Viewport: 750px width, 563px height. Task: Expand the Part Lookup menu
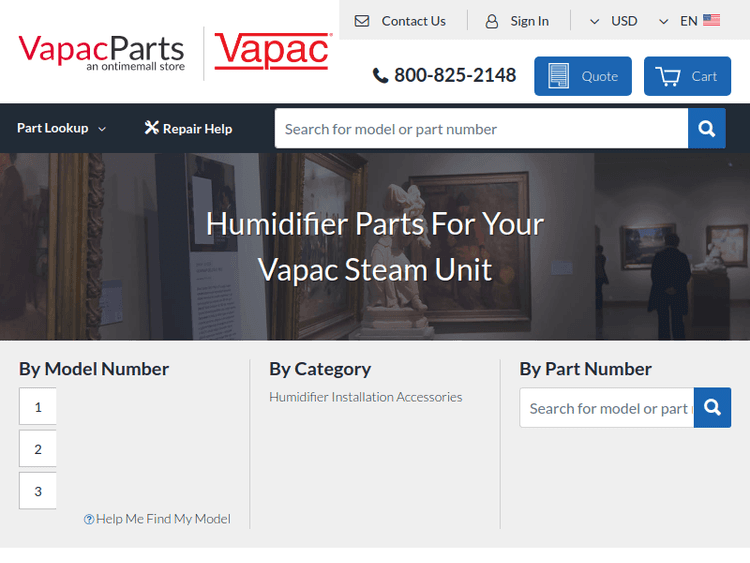(61, 128)
